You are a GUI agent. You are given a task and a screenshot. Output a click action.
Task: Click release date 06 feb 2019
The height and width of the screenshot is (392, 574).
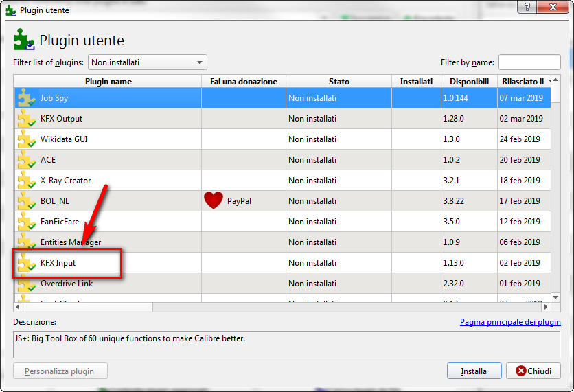coord(520,242)
